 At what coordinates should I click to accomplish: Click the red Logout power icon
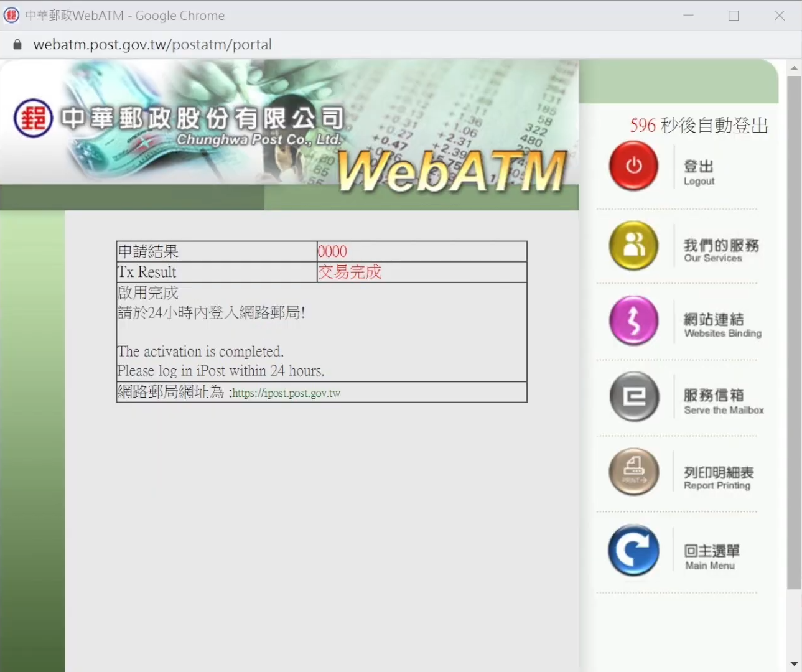pyautogui.click(x=633, y=166)
